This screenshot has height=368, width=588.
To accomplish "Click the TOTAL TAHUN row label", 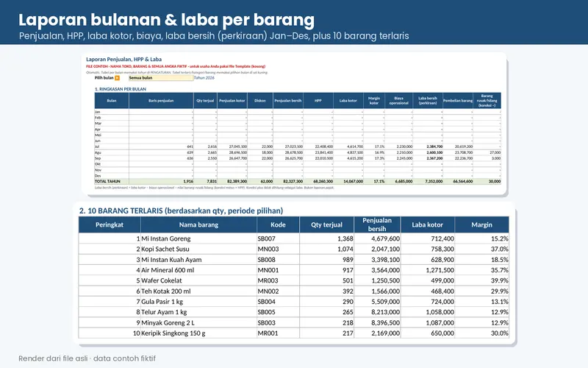I will (x=107, y=181).
